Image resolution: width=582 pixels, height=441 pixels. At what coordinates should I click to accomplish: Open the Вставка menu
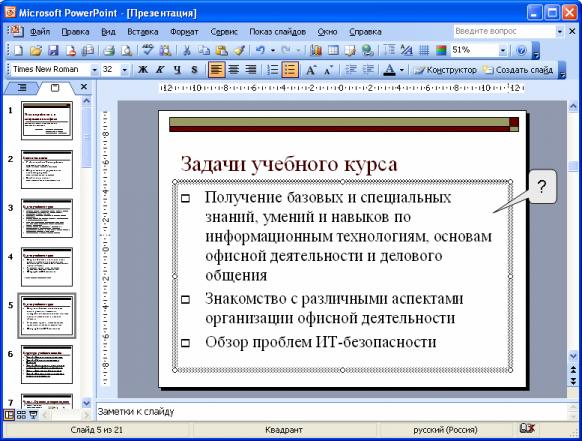(x=143, y=32)
